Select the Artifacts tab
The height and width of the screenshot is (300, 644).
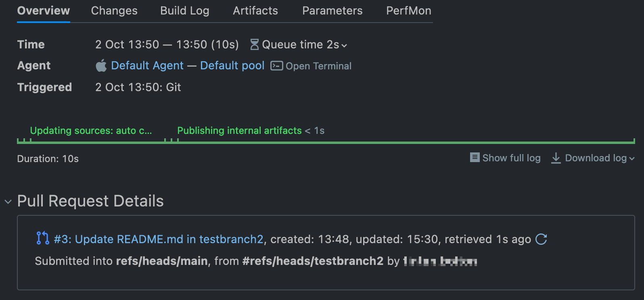[x=255, y=10]
